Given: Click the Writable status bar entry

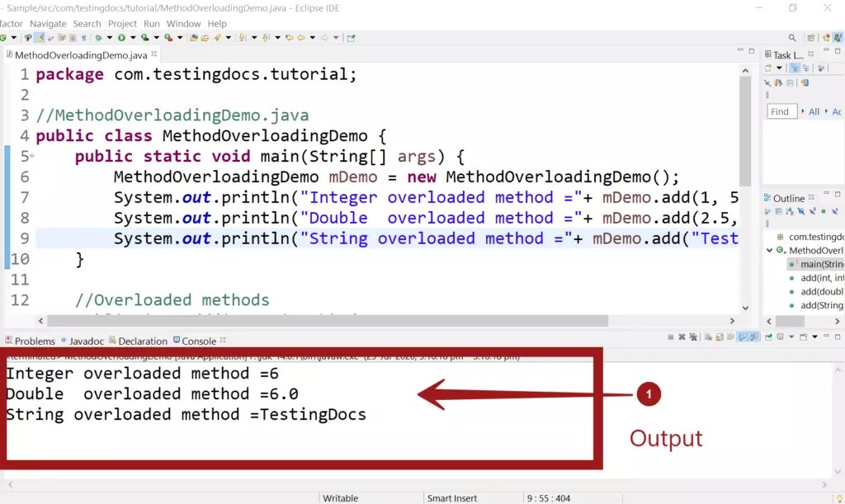Looking at the screenshot, I should (x=341, y=498).
